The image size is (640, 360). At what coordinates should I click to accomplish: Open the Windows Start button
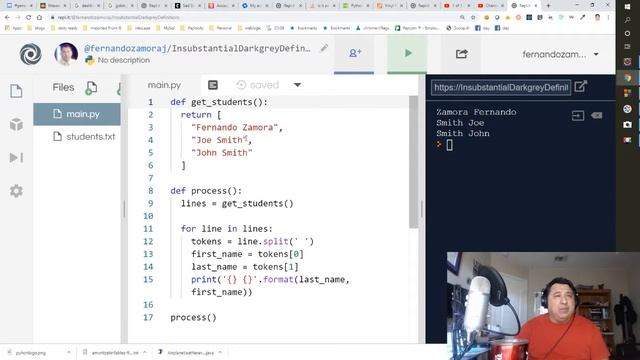point(628,7)
